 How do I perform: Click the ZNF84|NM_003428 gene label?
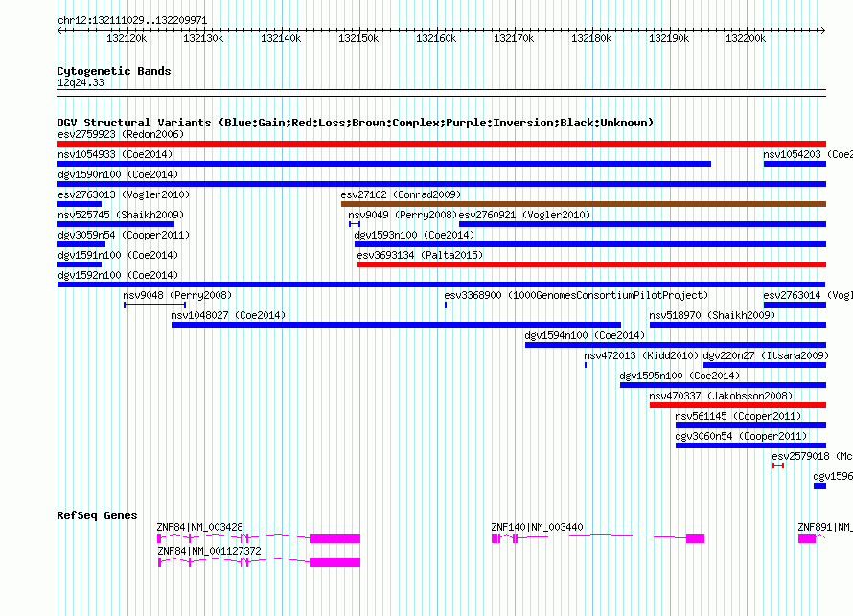199,527
